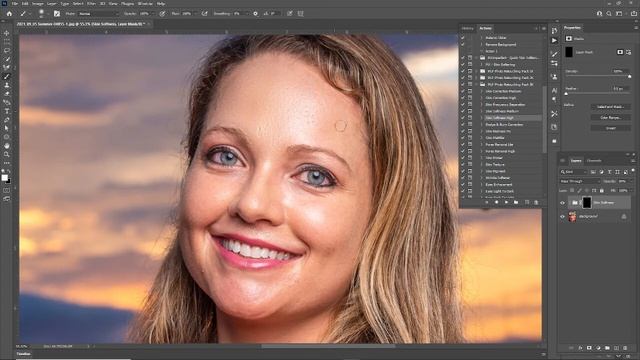Open the Filter menu
640x360 pixels.
[x=91, y=3]
